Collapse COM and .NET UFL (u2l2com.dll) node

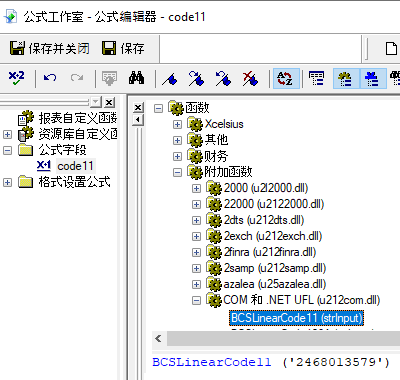point(196,301)
